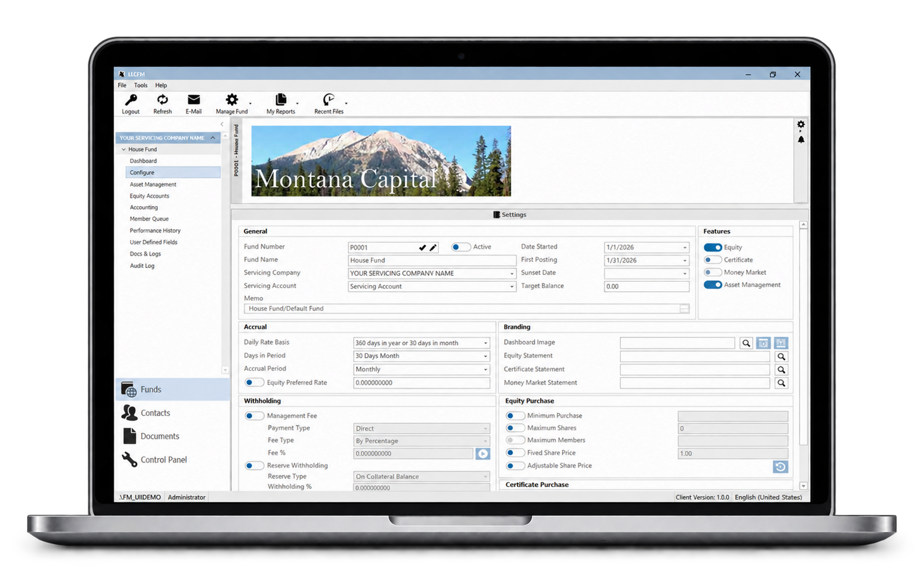Open Audit Log in the tree
Screen dimensions: 924x569
tap(142, 266)
